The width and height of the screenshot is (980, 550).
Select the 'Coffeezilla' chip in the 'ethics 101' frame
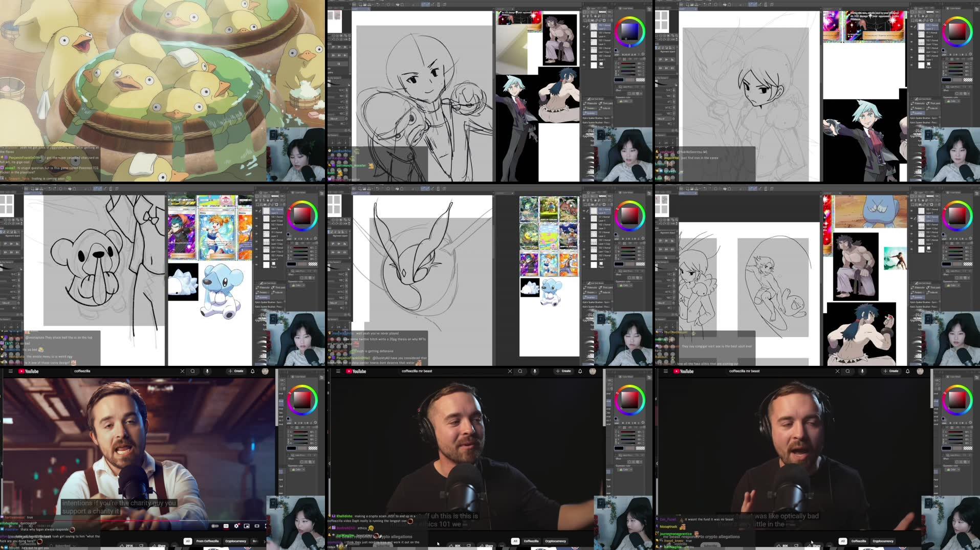tap(531, 541)
